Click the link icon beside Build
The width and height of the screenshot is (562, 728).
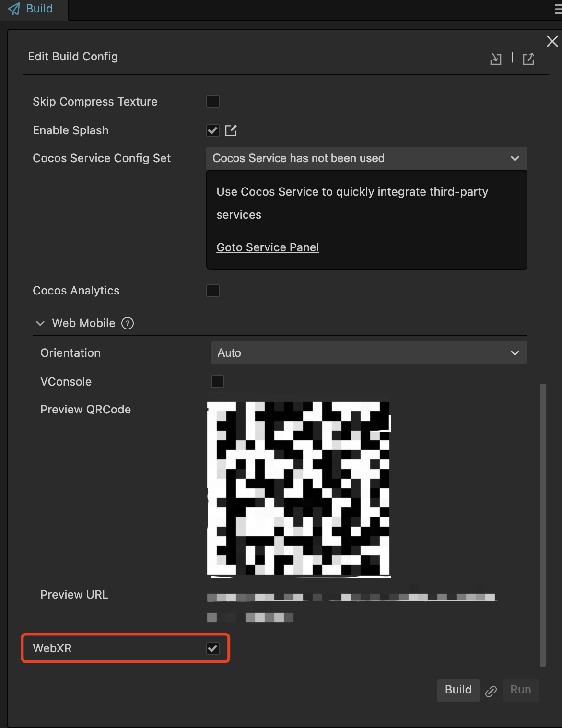pos(491,691)
